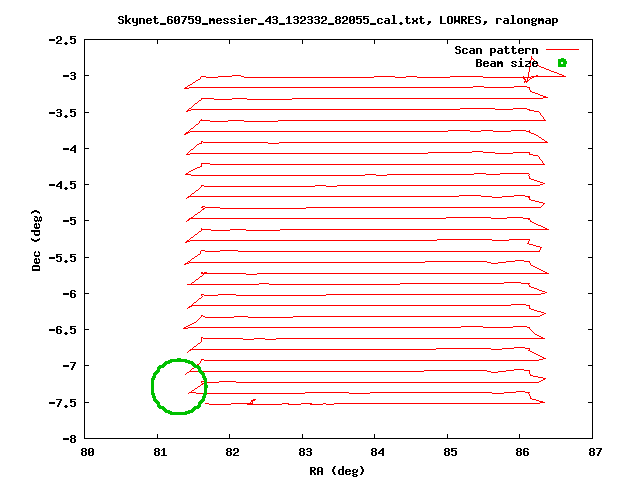
Task: Click the y-axis tick label -6
Action: (x=69, y=294)
